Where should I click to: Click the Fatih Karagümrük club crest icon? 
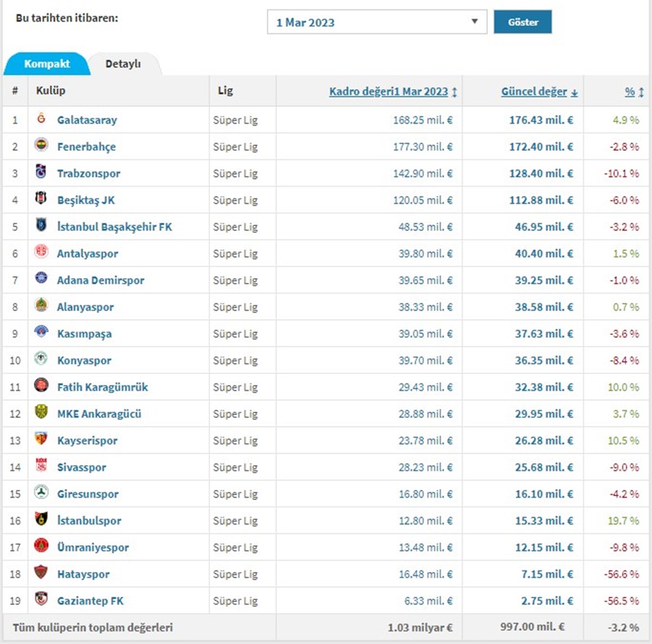41,385
